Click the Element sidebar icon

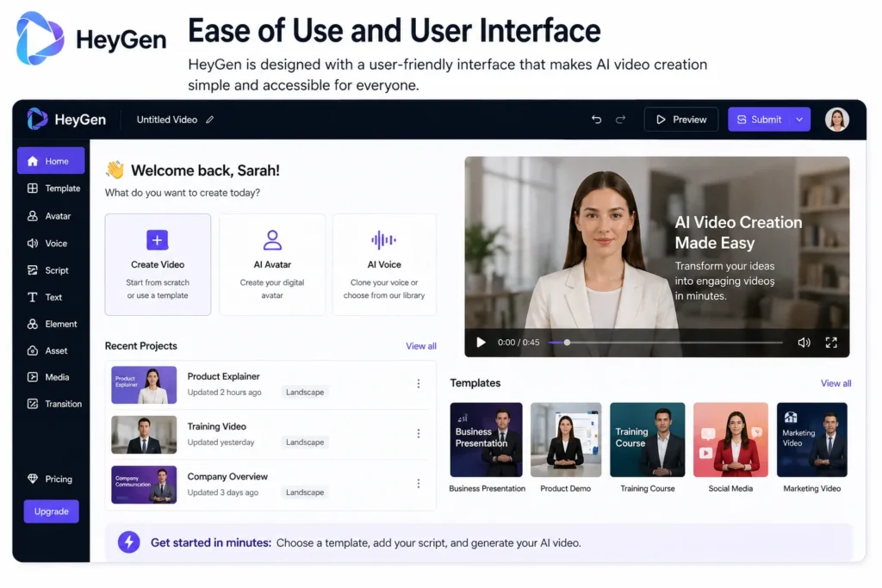[x=33, y=324]
